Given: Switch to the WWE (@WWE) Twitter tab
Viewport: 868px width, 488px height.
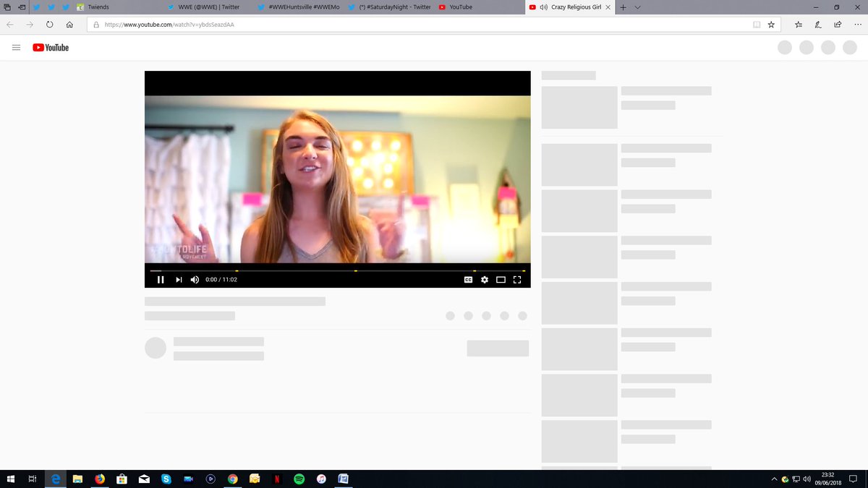Looking at the screenshot, I should 208,7.
